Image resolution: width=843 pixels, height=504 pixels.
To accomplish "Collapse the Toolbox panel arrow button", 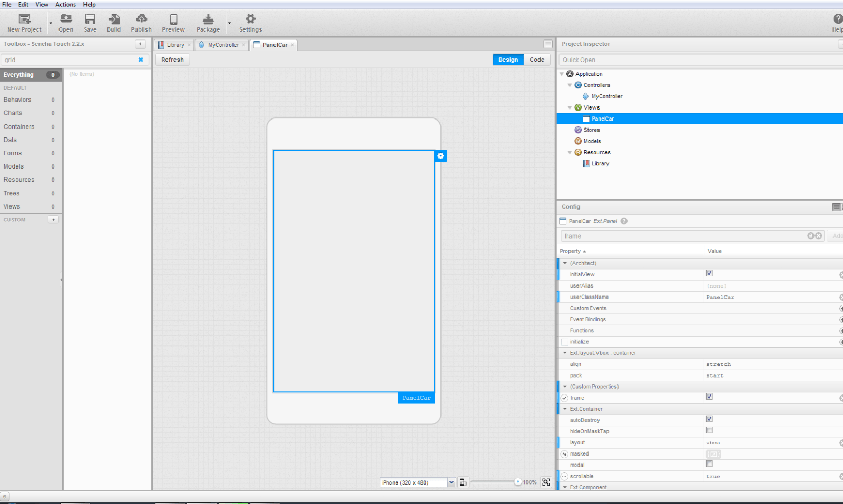I will tap(140, 44).
